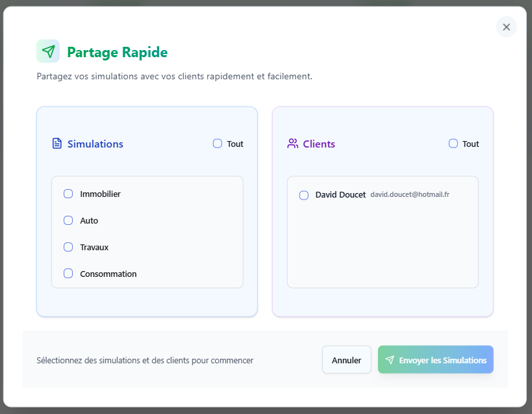
Task: Click the Envoyer les Simulations button text
Action: [442, 360]
